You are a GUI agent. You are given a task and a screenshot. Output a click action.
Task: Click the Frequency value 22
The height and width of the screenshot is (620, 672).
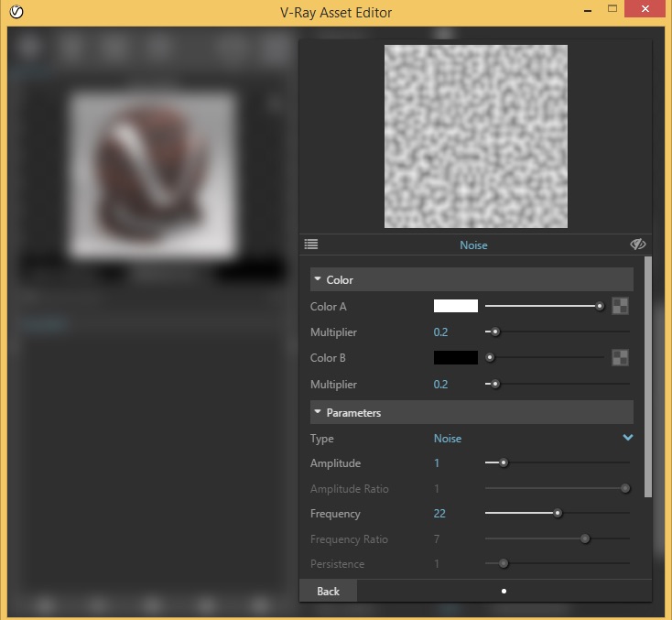click(439, 514)
